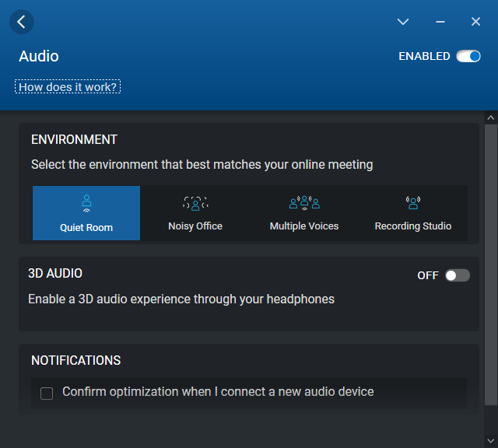
Task: Select the Recording Studio icon
Action: (413, 203)
